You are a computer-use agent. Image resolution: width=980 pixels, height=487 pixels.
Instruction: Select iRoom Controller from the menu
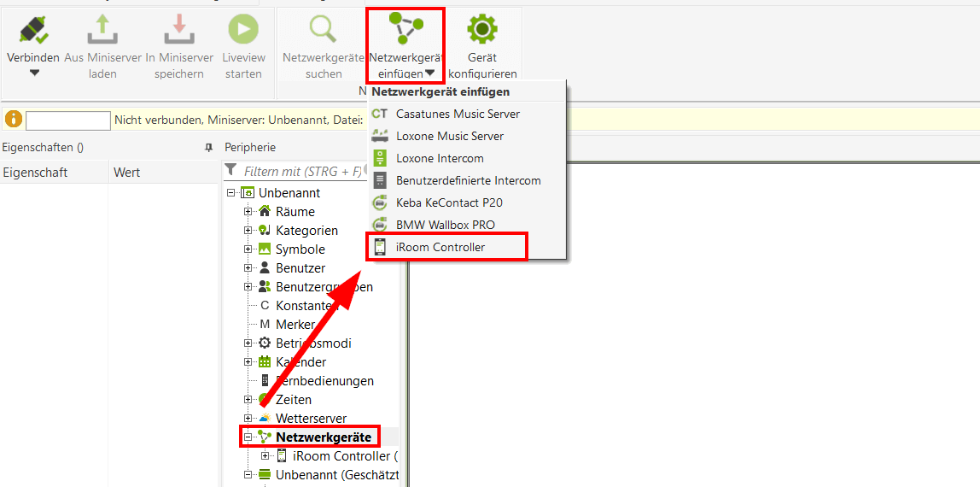click(x=440, y=247)
